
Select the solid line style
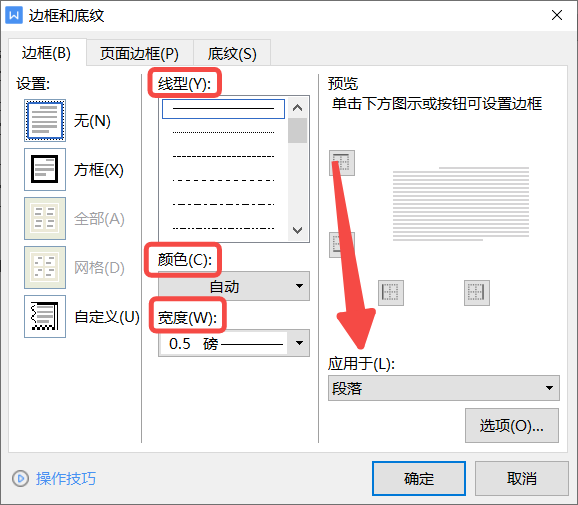[223, 109]
